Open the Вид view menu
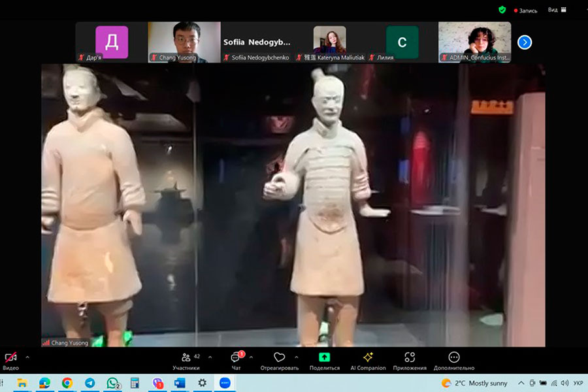 553,10
